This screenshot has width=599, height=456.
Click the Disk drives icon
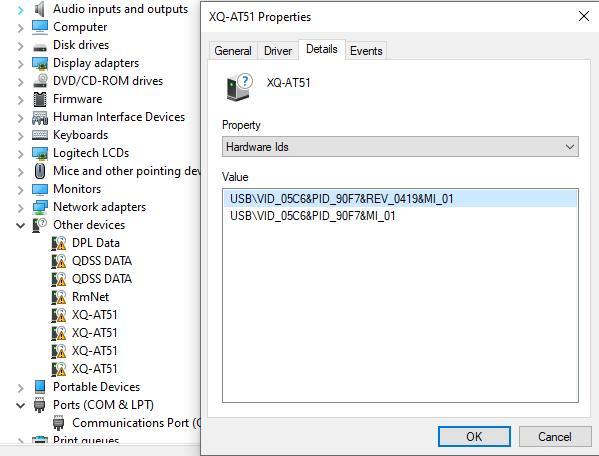click(x=40, y=45)
